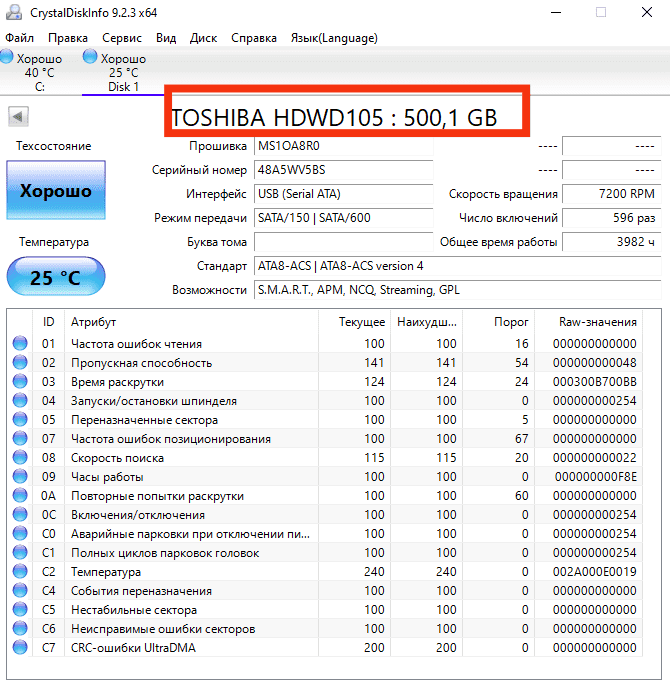Click the Raw-значения column header
This screenshot has height=685, width=670.
point(598,322)
